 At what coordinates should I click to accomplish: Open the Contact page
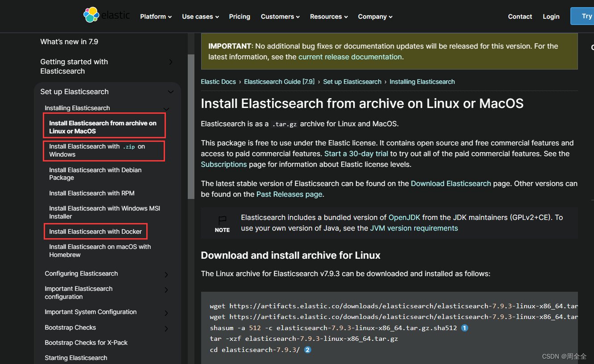(520, 17)
